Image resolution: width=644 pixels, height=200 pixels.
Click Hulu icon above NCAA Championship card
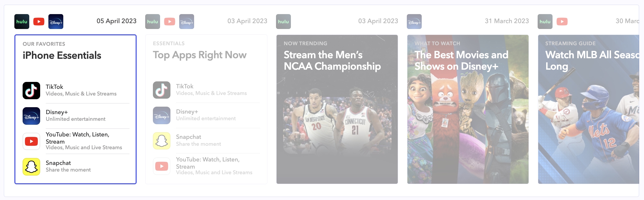click(x=283, y=22)
